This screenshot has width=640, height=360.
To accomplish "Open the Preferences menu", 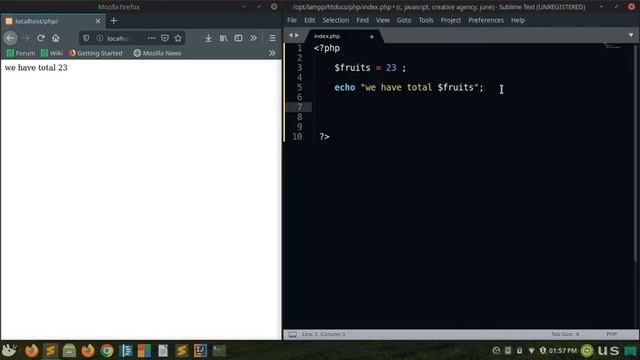I will tap(486, 20).
